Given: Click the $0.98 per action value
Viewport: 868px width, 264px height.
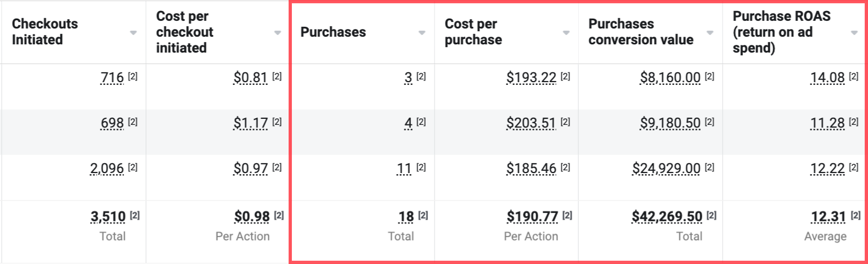Looking at the screenshot, I should pos(252,217).
